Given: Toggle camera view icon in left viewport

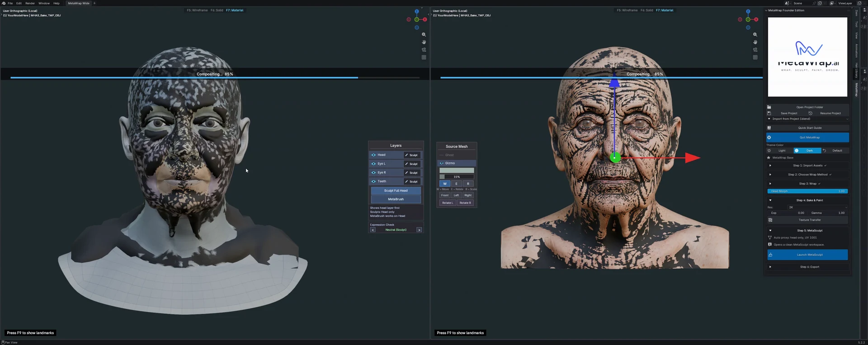Looking at the screenshot, I should coord(424,50).
